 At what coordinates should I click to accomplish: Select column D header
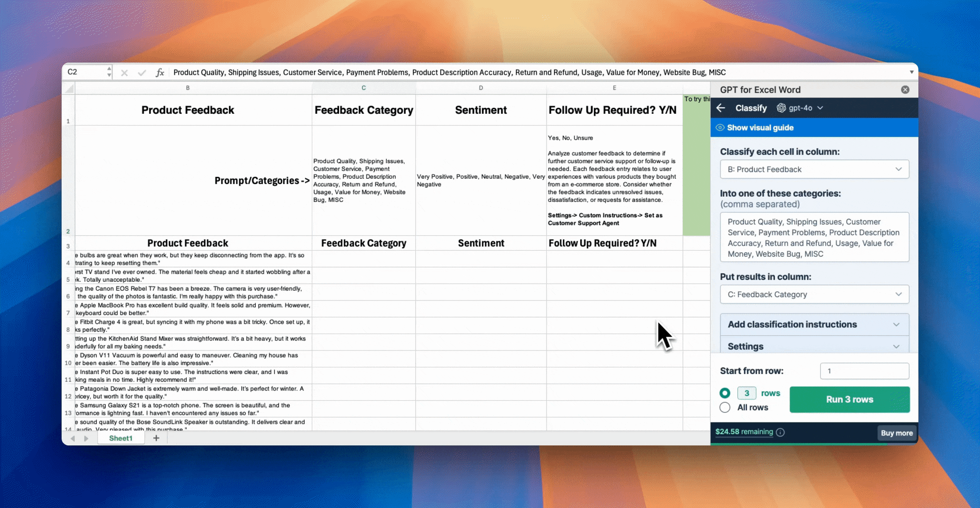point(481,88)
